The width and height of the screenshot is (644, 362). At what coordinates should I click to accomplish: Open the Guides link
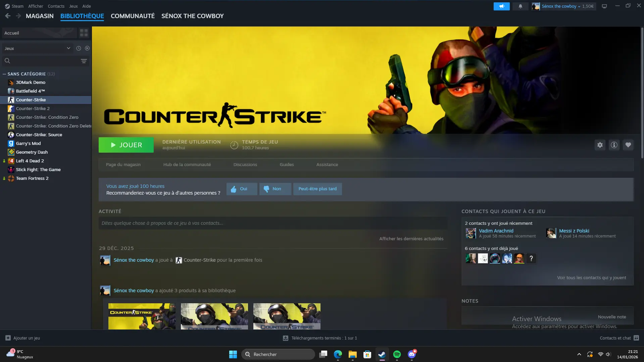[287, 164]
